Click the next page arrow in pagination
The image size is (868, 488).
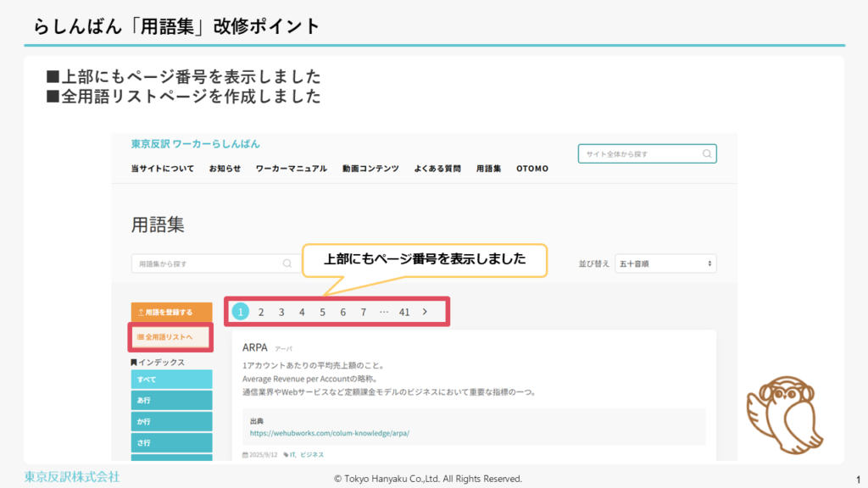point(425,312)
